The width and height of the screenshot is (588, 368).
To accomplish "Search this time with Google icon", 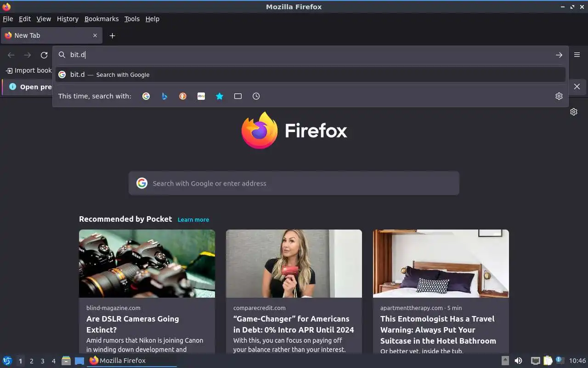I will pyautogui.click(x=146, y=96).
